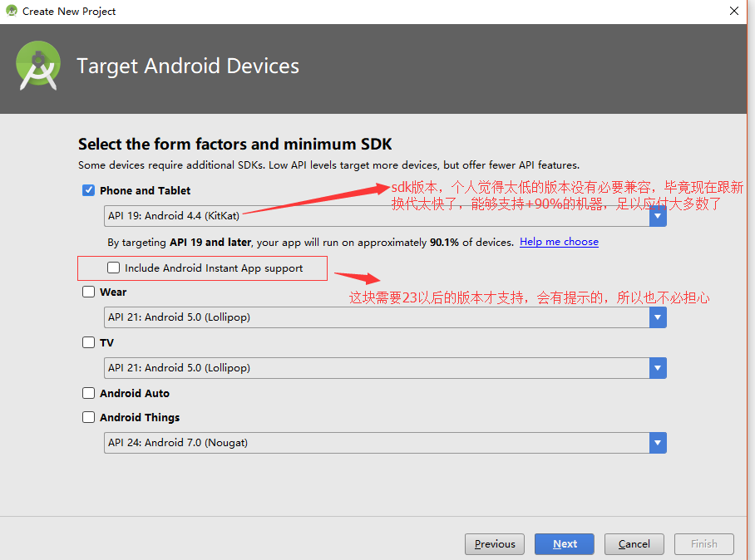Click the 'Create New Project' window title
The image size is (755, 560).
(x=69, y=12)
